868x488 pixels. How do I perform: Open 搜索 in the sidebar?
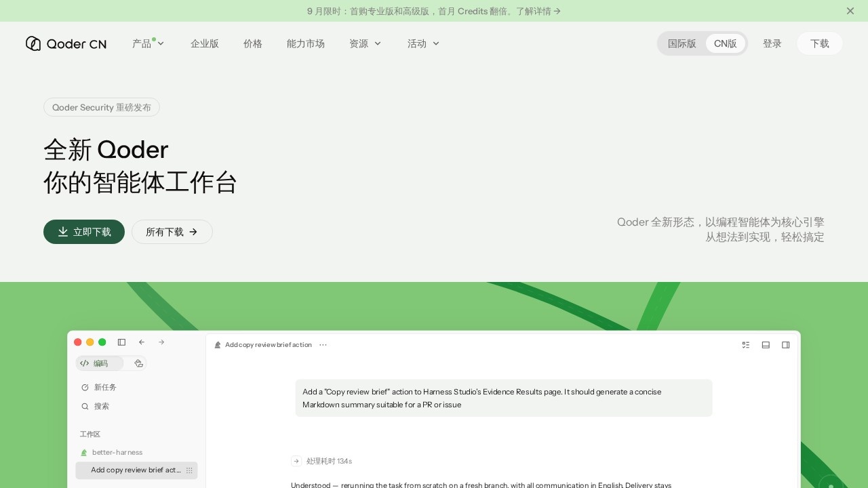click(95, 407)
